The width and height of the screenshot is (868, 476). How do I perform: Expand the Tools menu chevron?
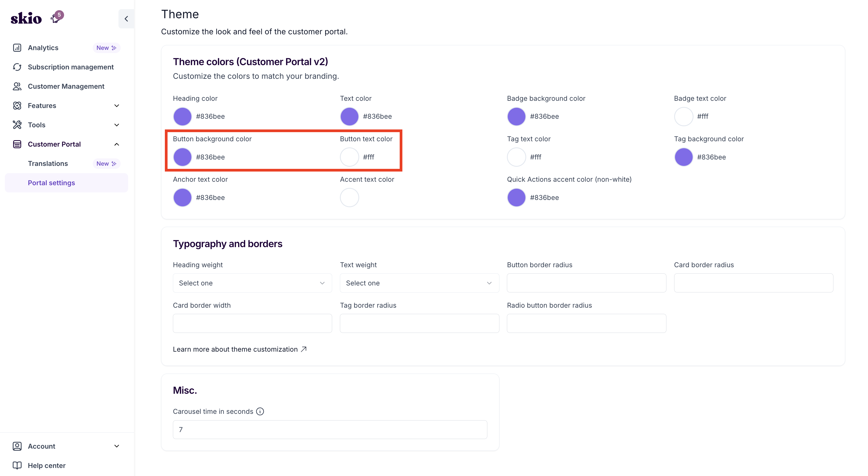(x=117, y=125)
